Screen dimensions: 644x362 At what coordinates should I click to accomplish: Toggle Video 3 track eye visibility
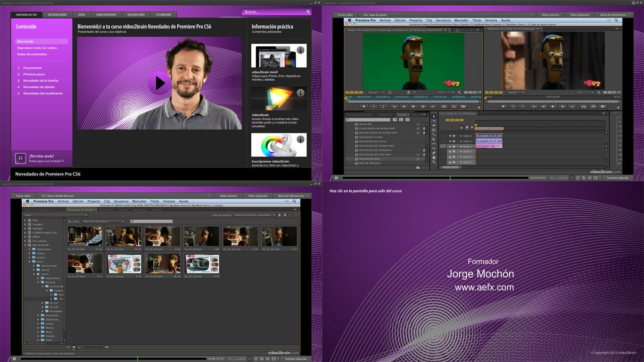[450, 136]
